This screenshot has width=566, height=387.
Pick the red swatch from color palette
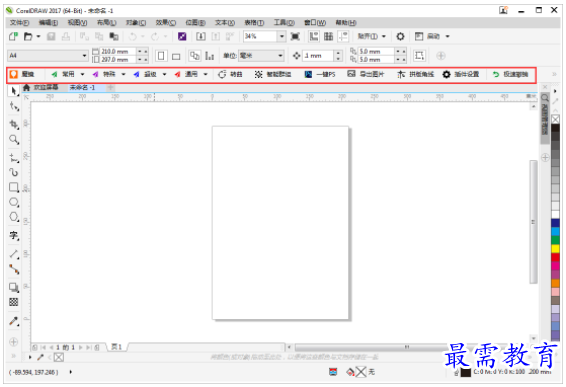(555, 257)
